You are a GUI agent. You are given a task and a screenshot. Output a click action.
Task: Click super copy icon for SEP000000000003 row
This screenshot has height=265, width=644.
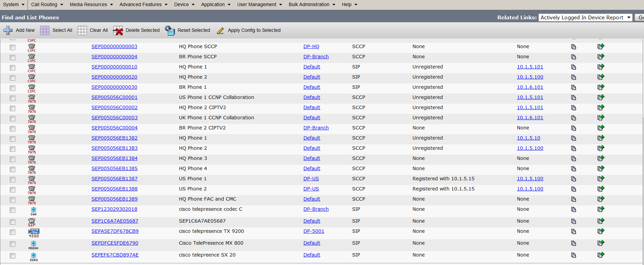coord(601,46)
